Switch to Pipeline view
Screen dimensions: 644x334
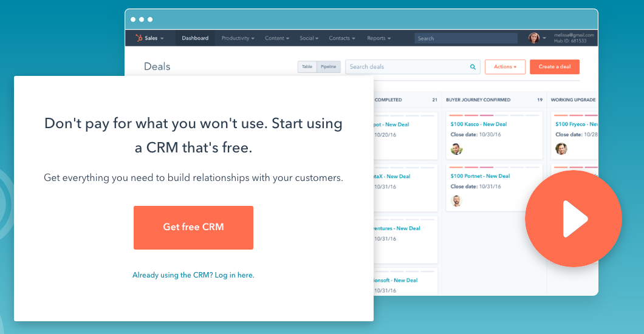pos(328,66)
